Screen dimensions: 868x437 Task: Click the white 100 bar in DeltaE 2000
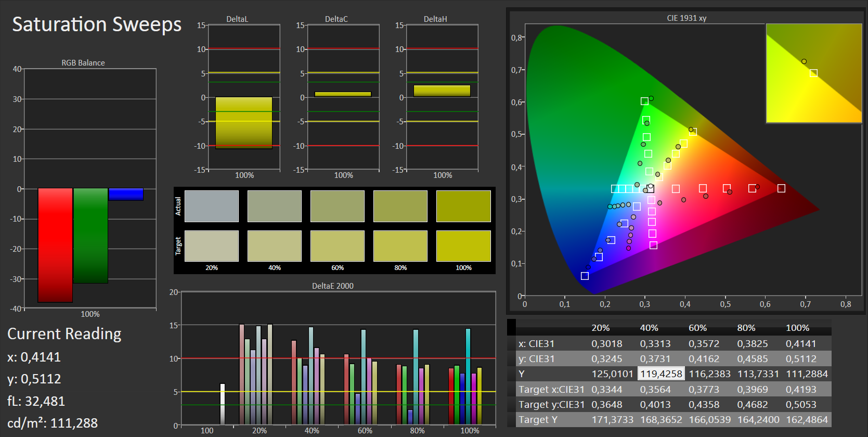click(223, 404)
